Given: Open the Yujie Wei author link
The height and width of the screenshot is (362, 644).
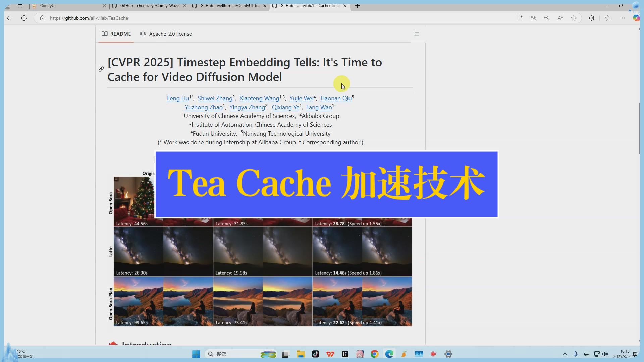Looking at the screenshot, I should [x=301, y=98].
